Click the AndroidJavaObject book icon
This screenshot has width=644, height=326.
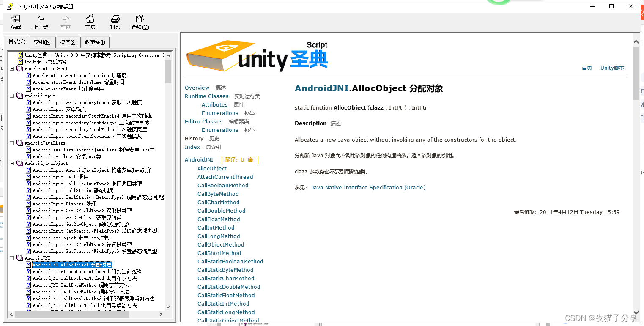20,163
